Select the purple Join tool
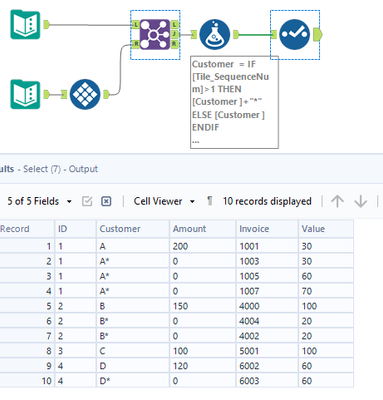The height and width of the screenshot is (400, 383). [x=155, y=34]
